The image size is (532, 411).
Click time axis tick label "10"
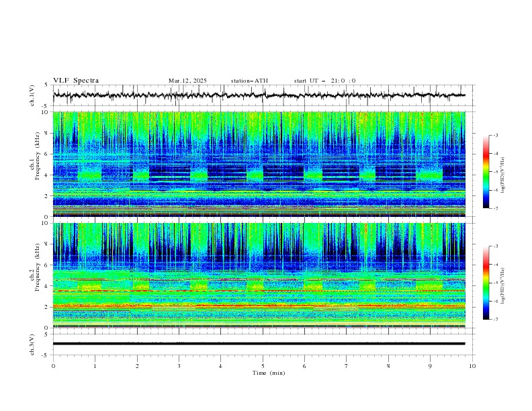[x=472, y=366]
